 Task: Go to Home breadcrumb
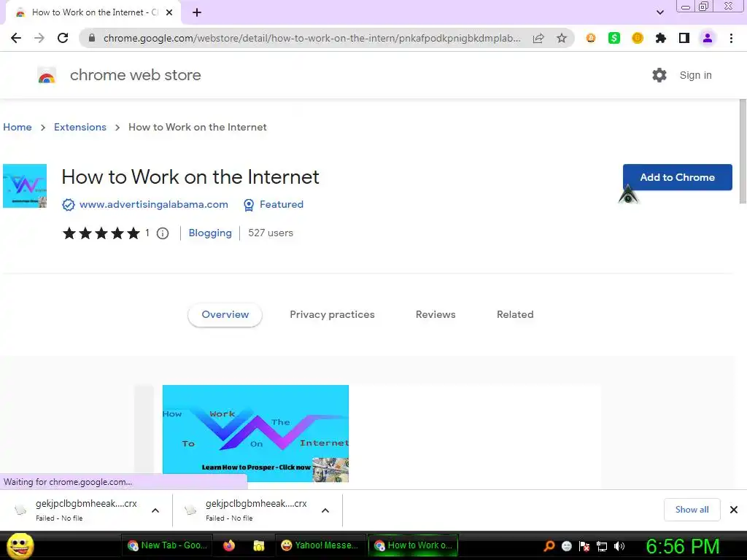click(x=18, y=127)
